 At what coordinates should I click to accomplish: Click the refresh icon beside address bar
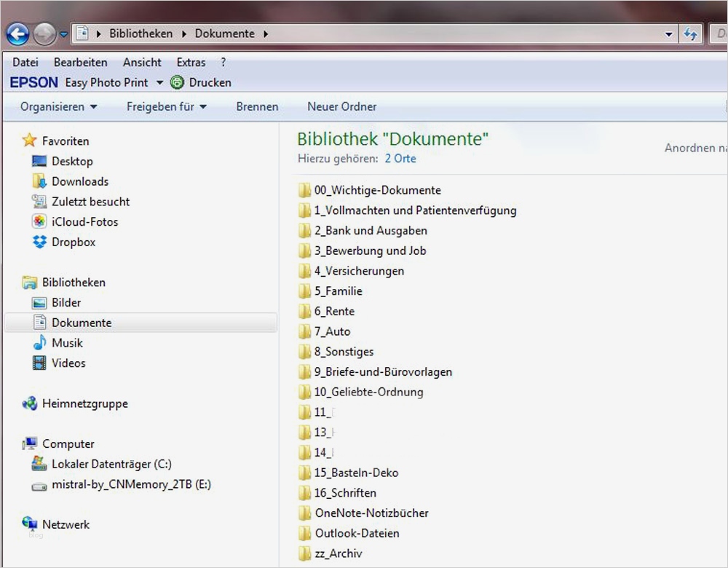690,33
